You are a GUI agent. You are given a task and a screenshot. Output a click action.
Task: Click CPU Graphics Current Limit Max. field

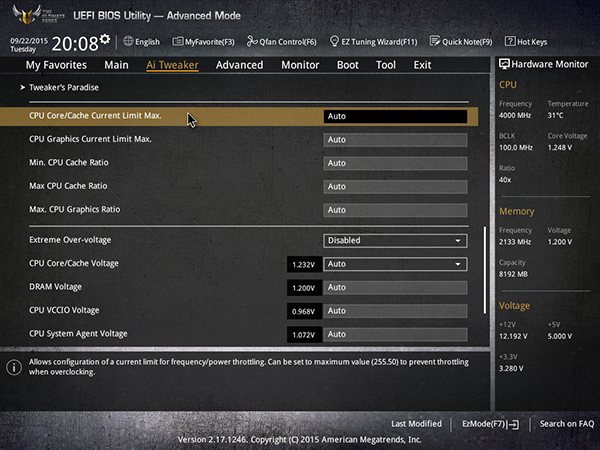click(395, 140)
